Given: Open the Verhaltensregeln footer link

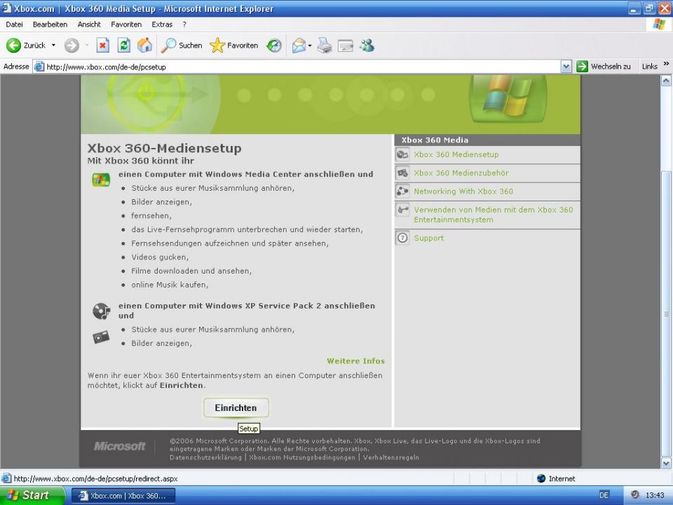Looking at the screenshot, I should (x=391, y=457).
